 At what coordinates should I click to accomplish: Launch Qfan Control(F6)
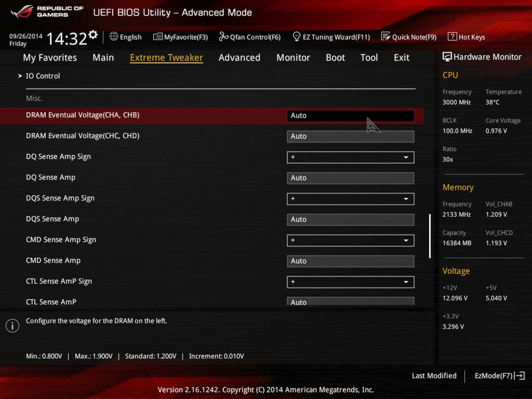click(x=250, y=37)
